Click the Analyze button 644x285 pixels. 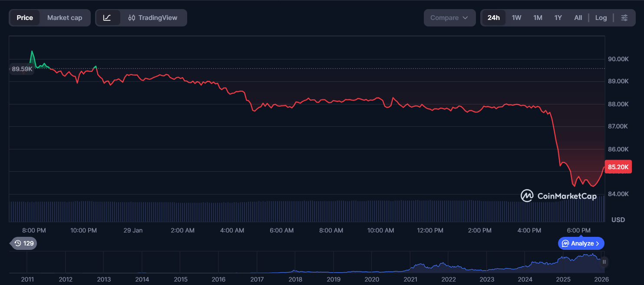(581, 243)
